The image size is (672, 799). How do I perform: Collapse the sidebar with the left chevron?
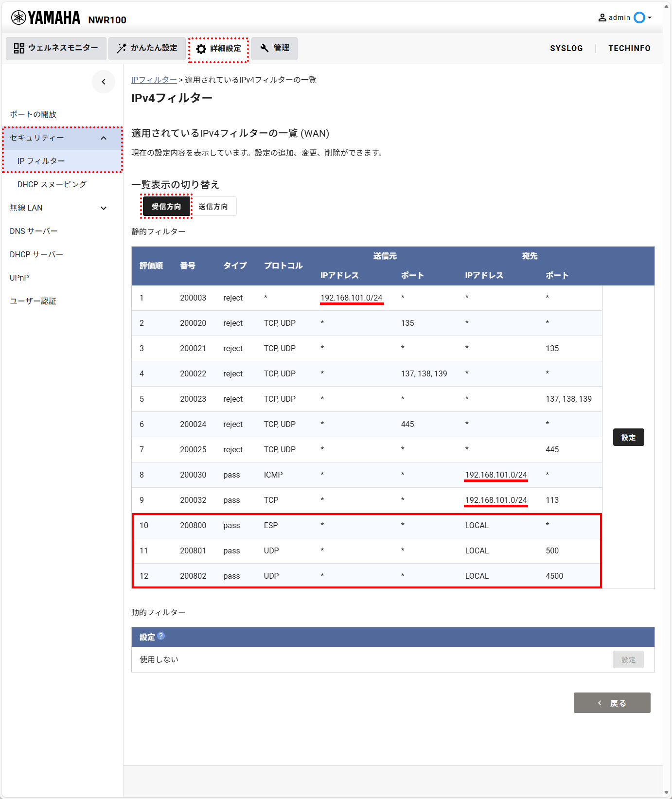104,82
